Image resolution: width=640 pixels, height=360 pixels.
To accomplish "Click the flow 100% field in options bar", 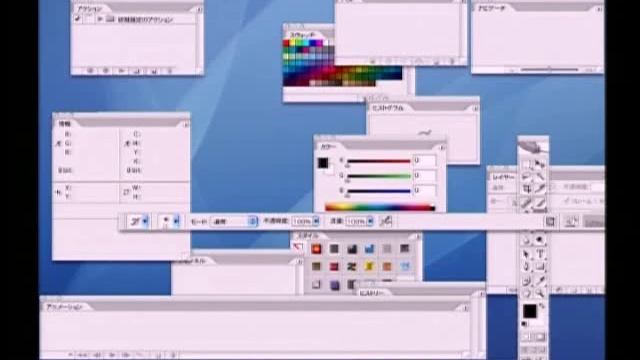I will click(x=356, y=221).
